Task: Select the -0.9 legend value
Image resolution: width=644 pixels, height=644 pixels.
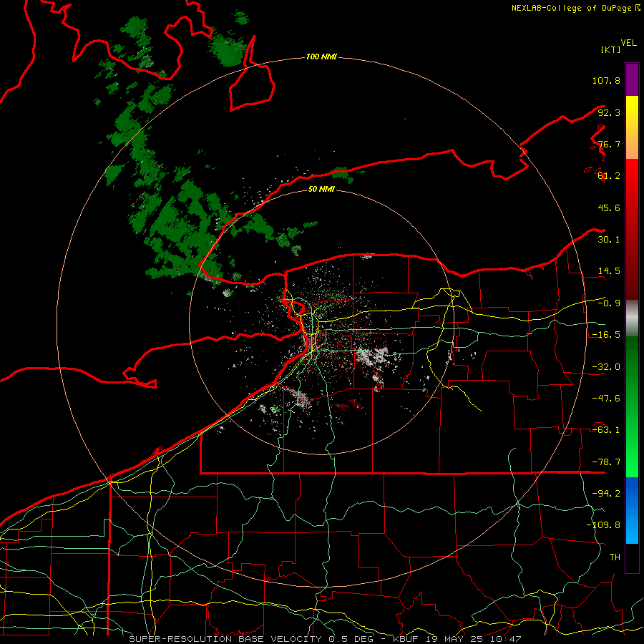Action: [x=609, y=303]
